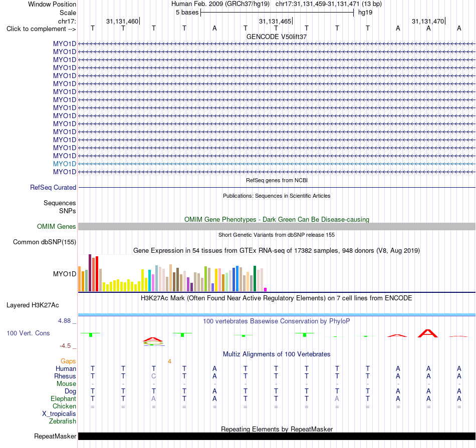Click the 4.88 PhyloP upper scale value
The height and width of the screenshot is (448, 476).
click(x=64, y=321)
